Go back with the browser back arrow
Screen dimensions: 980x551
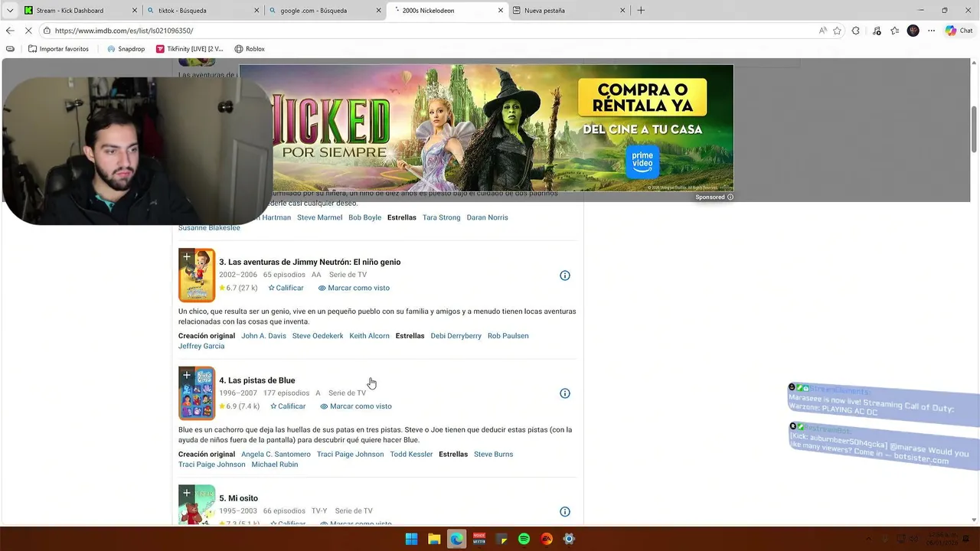coord(9,31)
